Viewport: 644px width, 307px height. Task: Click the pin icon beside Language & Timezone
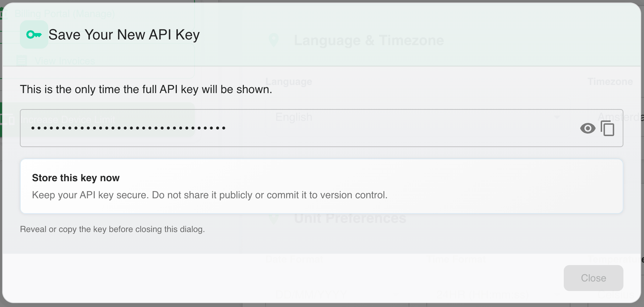coord(273,40)
